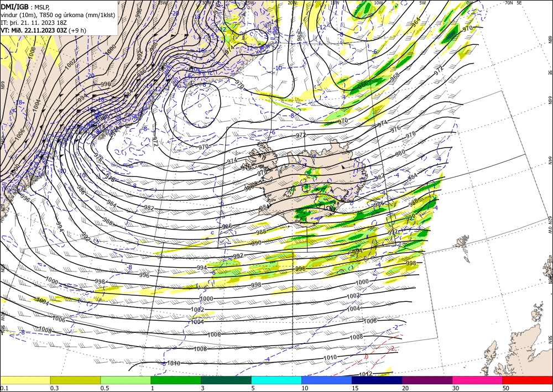The height and width of the screenshot is (392, 553).
Task: Click the pale yellow 0.1–0.3 legend swatch
Action: (25, 380)
